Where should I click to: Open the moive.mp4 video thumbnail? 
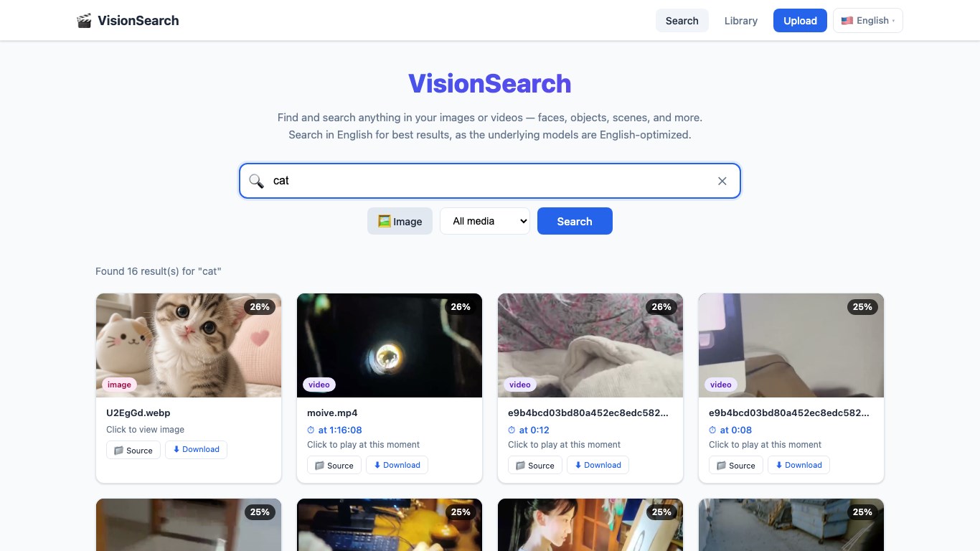[390, 345]
